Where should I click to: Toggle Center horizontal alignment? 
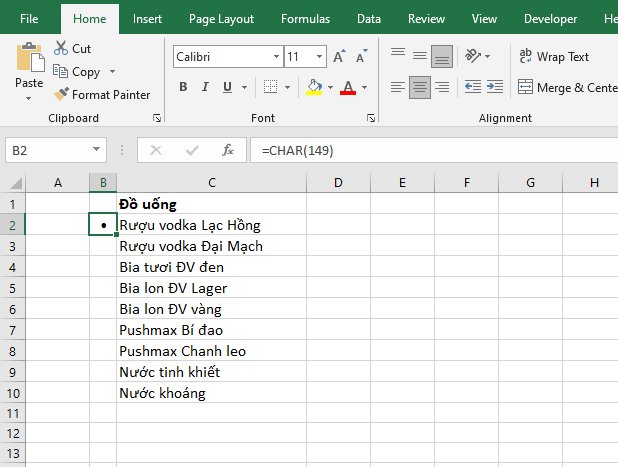pos(420,87)
